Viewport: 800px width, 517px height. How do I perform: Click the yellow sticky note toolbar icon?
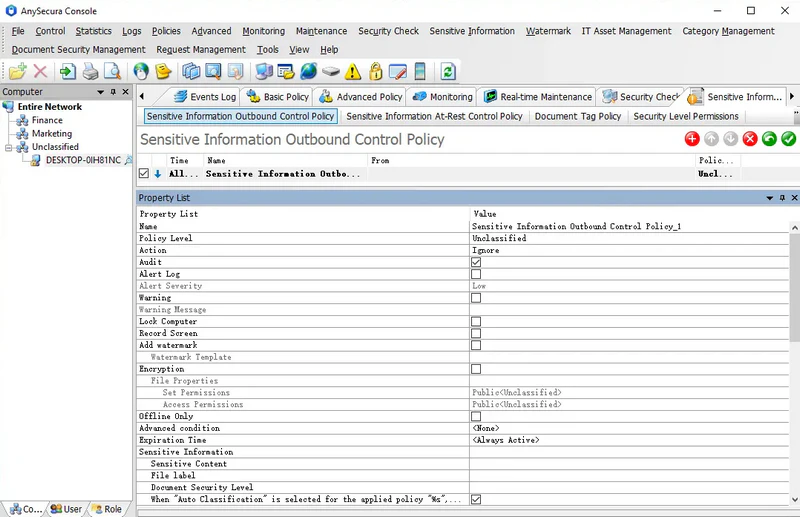pyautogui.click(x=163, y=71)
